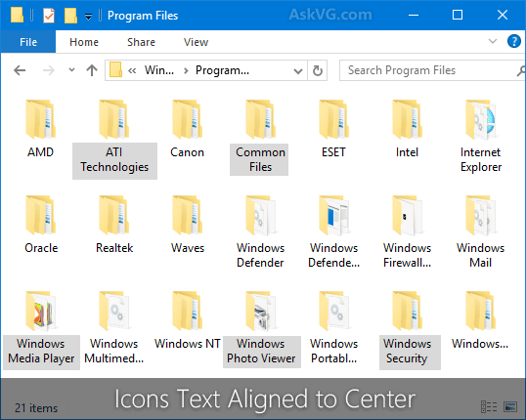Select the Windows Defender folder icon
The width and height of the screenshot is (526, 420).
click(x=260, y=215)
